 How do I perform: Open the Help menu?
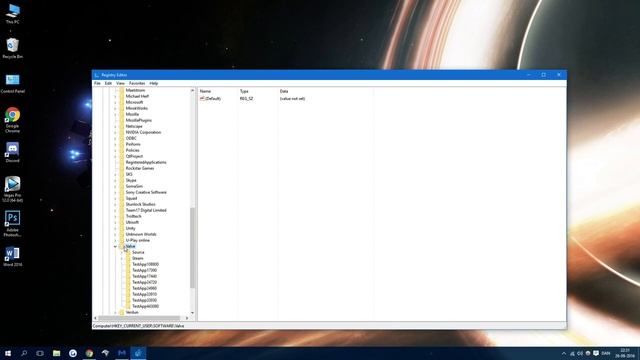153,83
